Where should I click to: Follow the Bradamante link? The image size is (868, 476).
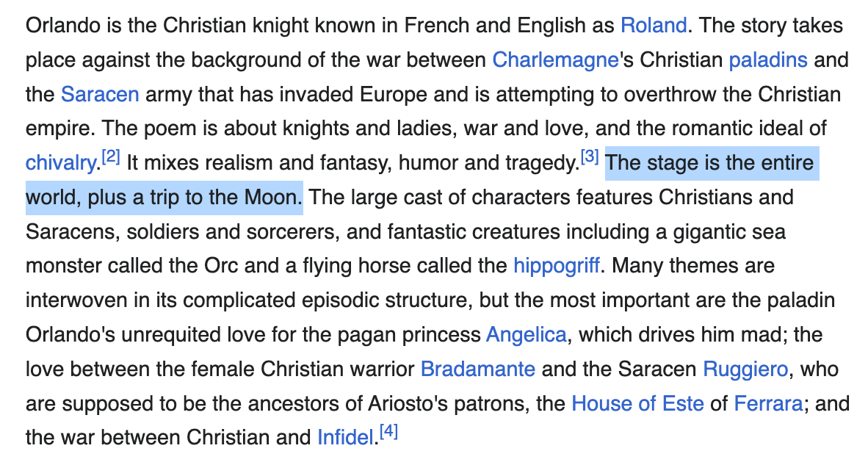477,369
